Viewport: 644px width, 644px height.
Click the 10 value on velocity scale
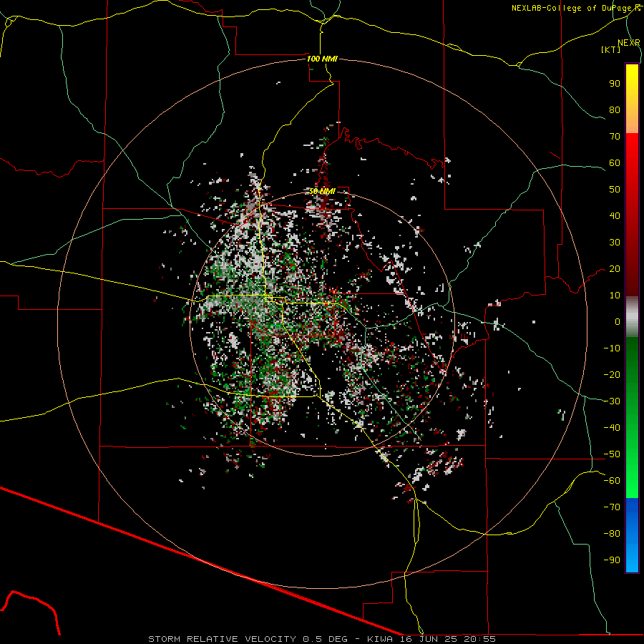(x=615, y=296)
